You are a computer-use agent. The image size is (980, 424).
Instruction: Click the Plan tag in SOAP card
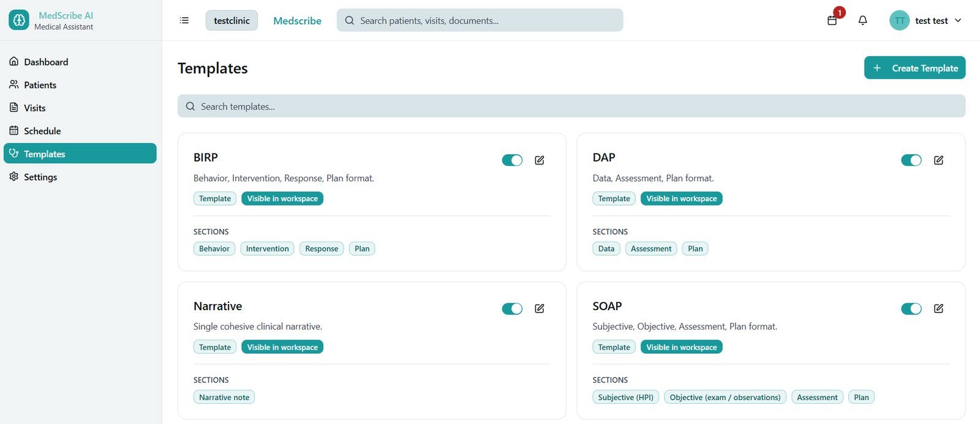[861, 397]
